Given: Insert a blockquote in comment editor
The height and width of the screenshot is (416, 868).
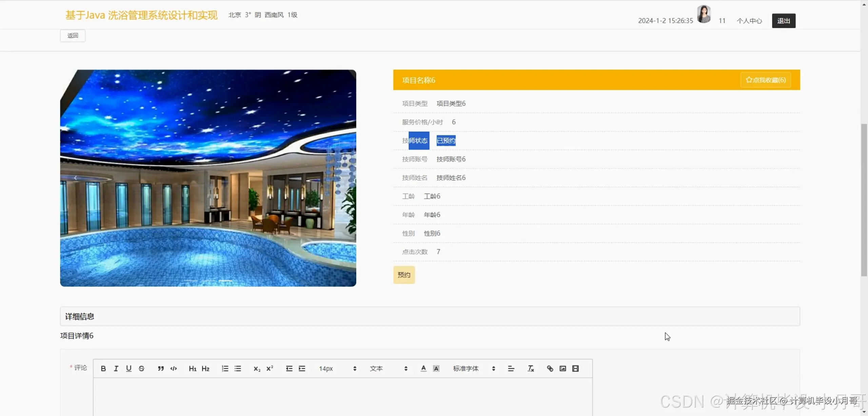Looking at the screenshot, I should point(161,369).
